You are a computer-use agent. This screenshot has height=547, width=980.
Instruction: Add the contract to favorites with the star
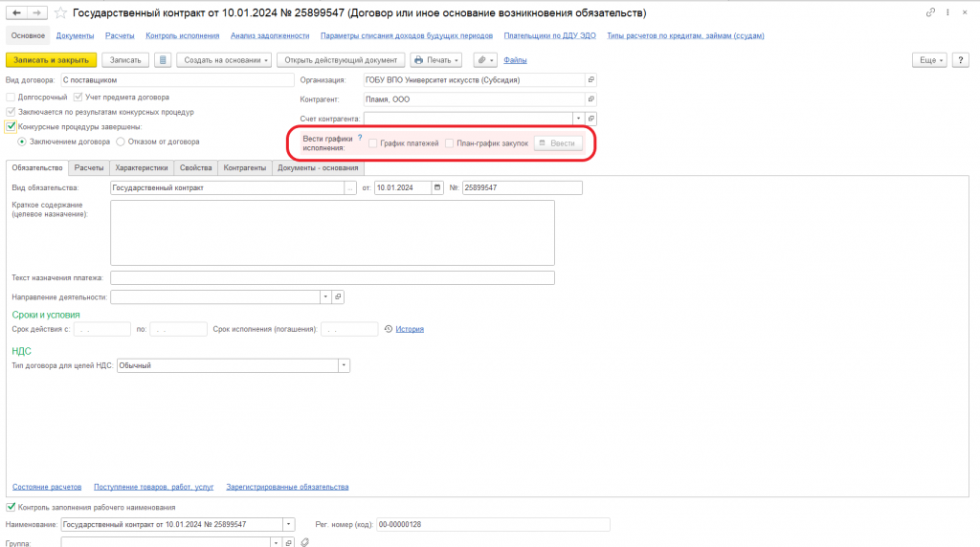point(60,12)
